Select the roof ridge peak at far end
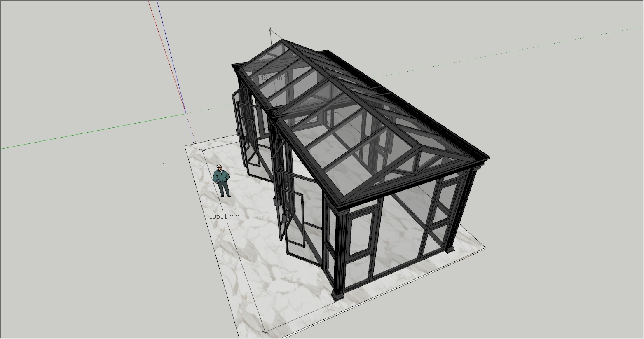Image resolution: width=644 pixels, height=339 pixels. point(283,40)
